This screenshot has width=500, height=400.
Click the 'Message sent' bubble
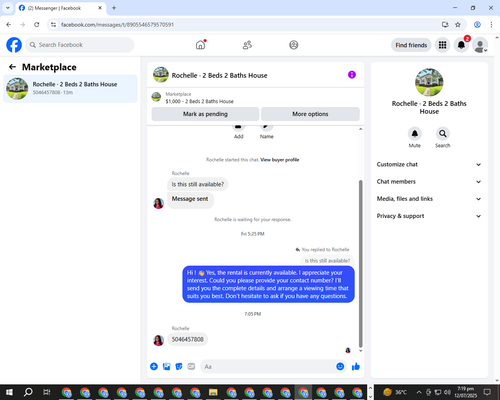[190, 200]
